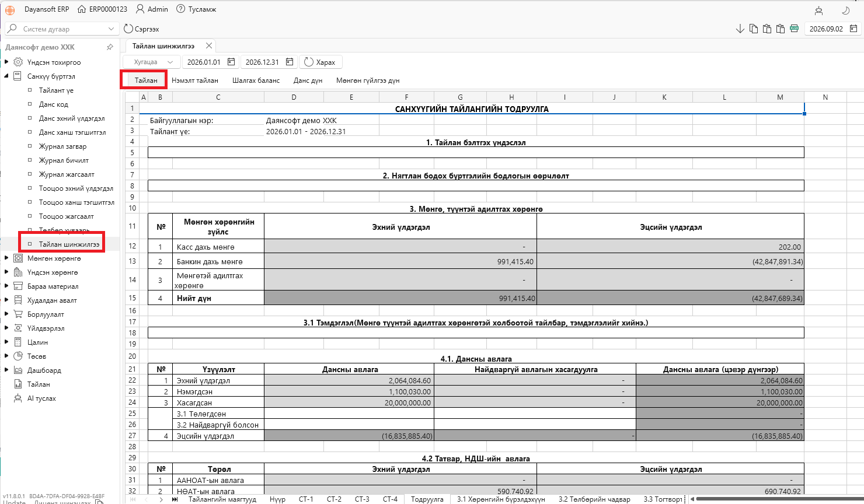
Task: Select the Тайлан report tab
Action: click(146, 80)
